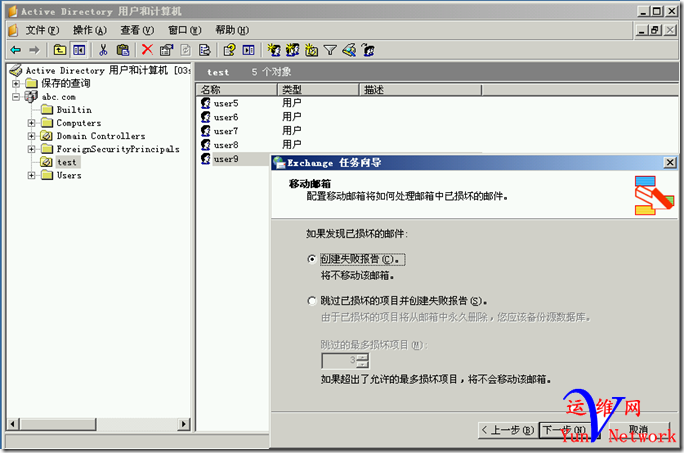Expand the ForeignSecurityPrincipals node
The height and width of the screenshot is (453, 684).
31,149
